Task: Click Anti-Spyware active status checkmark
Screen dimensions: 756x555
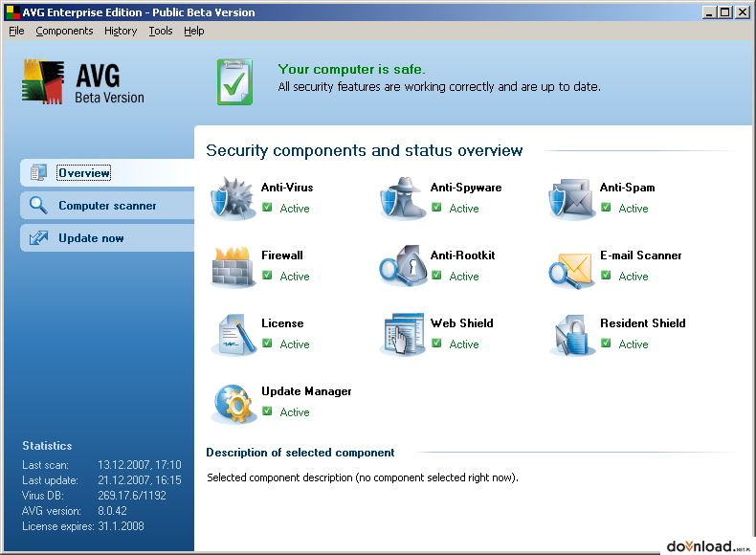Action: 436,208
